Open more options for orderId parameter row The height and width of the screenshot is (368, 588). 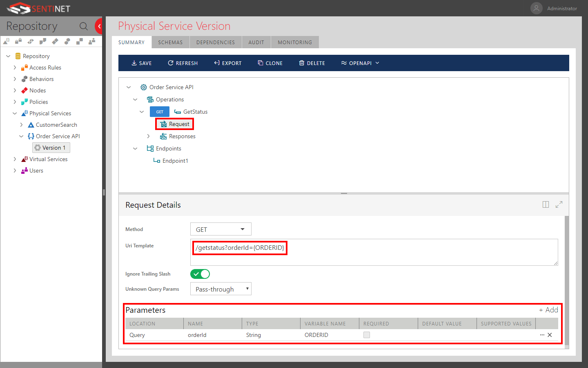[542, 335]
